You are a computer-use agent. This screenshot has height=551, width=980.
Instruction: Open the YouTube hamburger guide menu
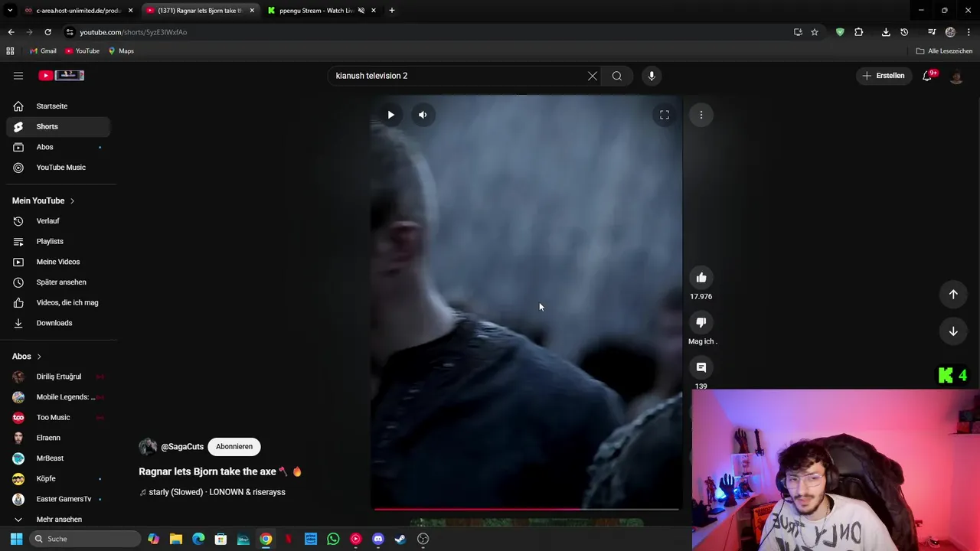[x=18, y=76]
